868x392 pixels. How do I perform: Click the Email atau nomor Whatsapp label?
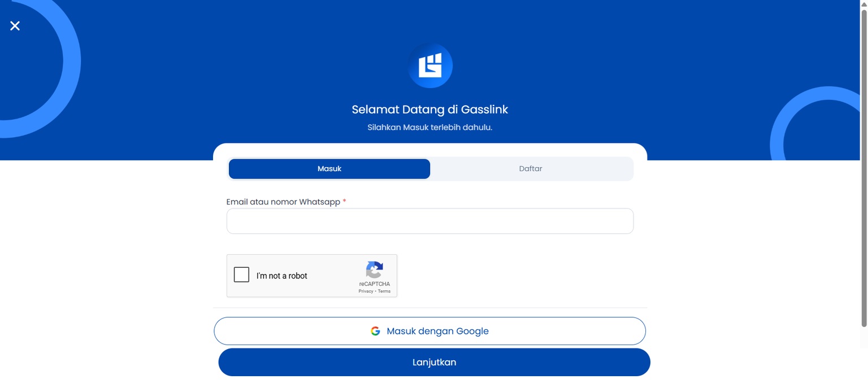coord(283,202)
